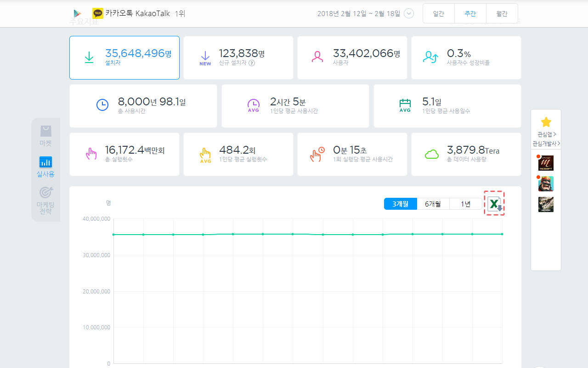The image size is (588, 368).
Task: Open the Nexon game thumbnail
Action: pos(546,204)
